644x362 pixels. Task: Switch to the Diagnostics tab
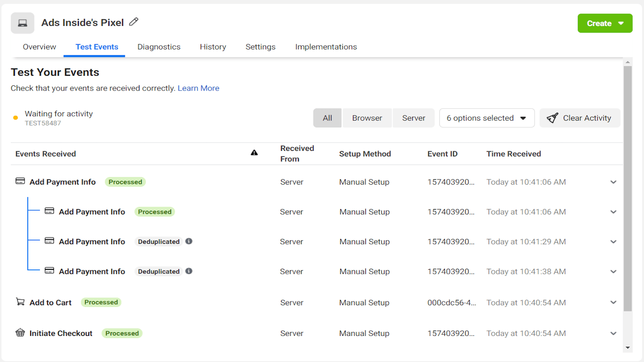(x=159, y=47)
